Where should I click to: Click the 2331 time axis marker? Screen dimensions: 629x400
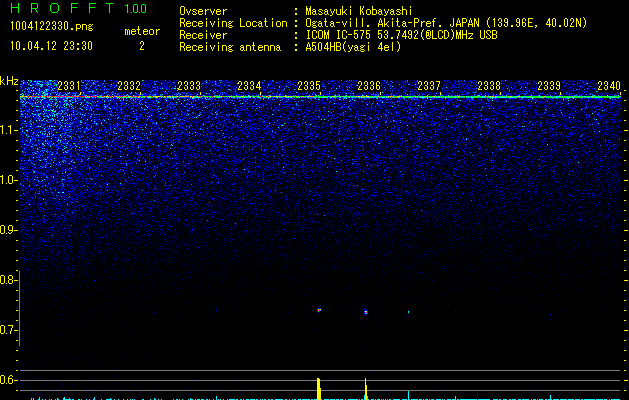click(69, 85)
